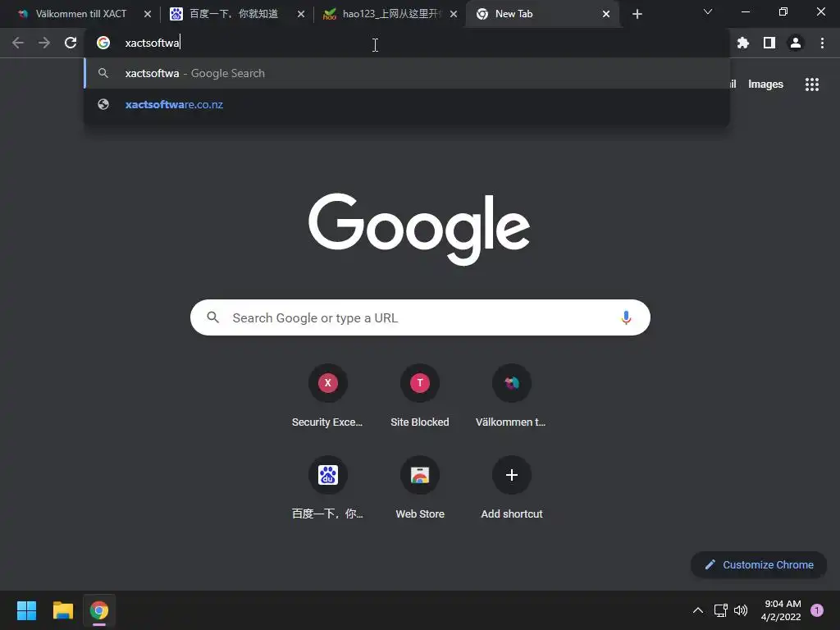
Task: Click Chrome icon in the taskbar
Action: (99, 610)
